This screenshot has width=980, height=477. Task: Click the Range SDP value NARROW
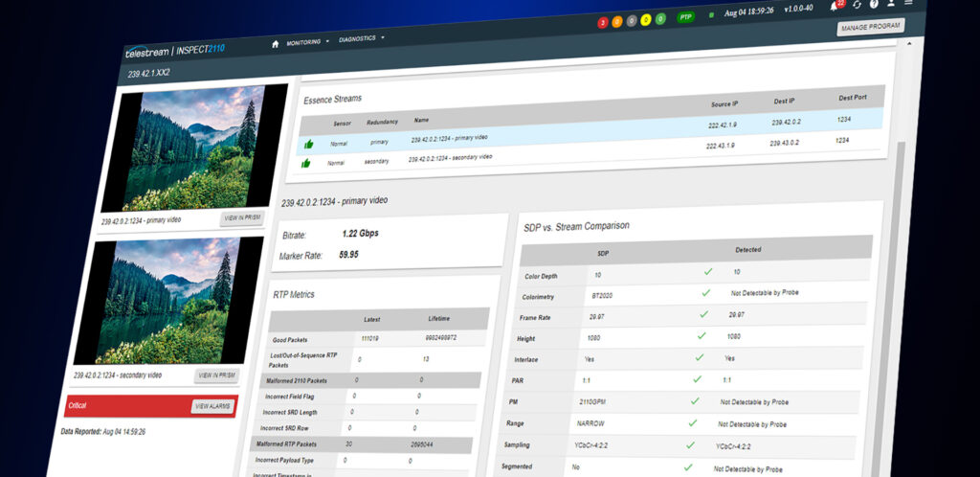[x=590, y=424]
